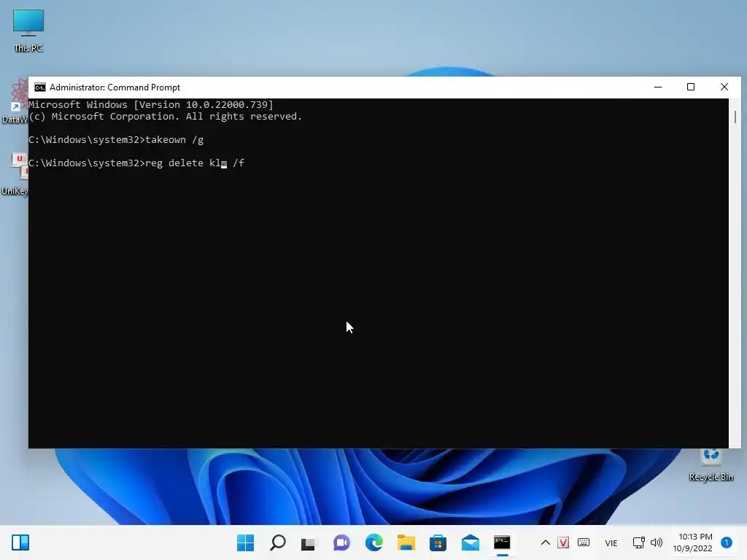Open the network status tray icon
Image resolution: width=747 pixels, height=560 pixels.
638,542
